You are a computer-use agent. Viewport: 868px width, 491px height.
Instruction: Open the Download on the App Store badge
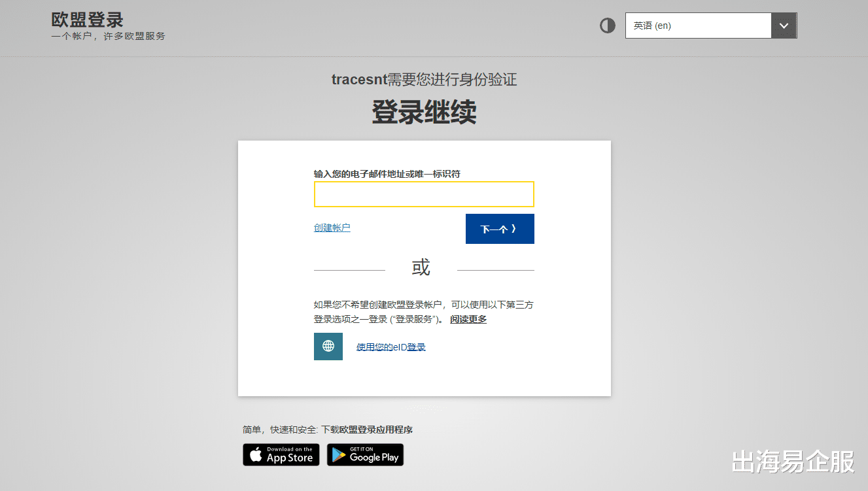[281, 454]
